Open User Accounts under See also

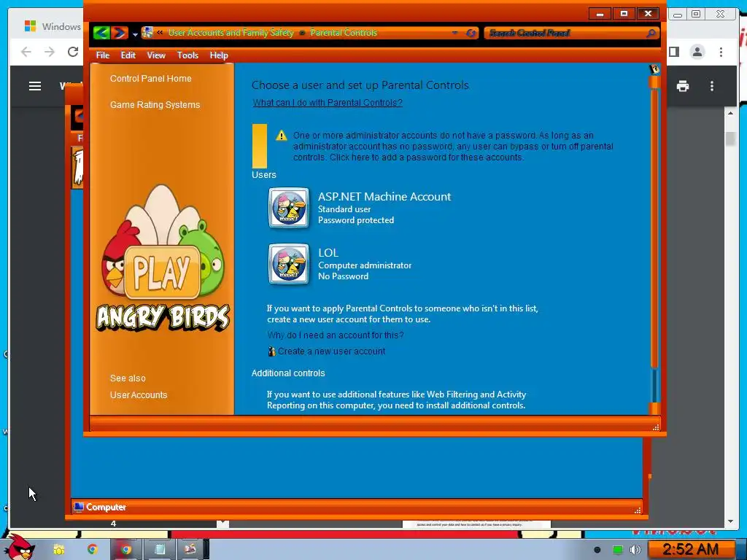[x=139, y=394]
